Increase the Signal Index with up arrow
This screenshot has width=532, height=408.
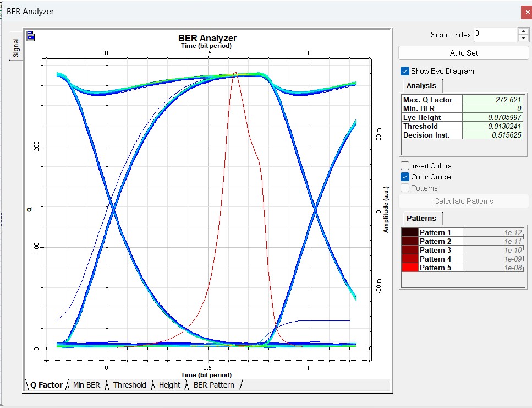523,31
